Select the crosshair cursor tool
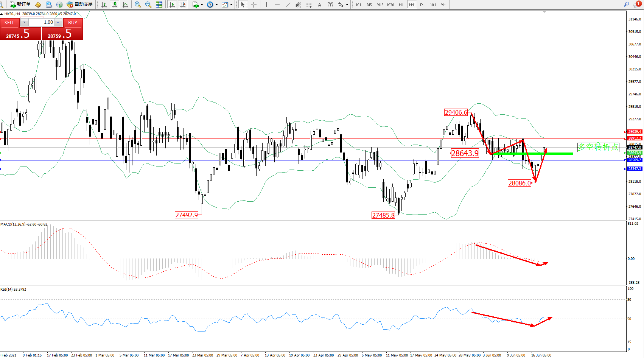Viewport: 644px width, 358px height. [x=254, y=5]
